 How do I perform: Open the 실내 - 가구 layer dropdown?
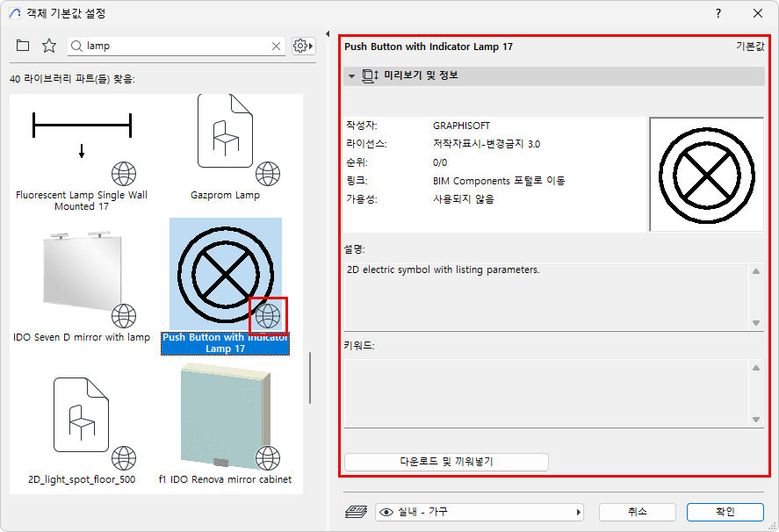pyautogui.click(x=479, y=512)
